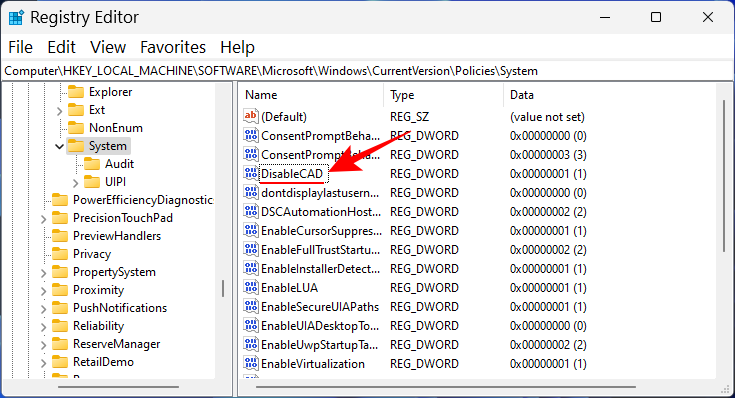Click the Privacy folder icon
This screenshot has height=398, width=735.
pyautogui.click(x=60, y=254)
